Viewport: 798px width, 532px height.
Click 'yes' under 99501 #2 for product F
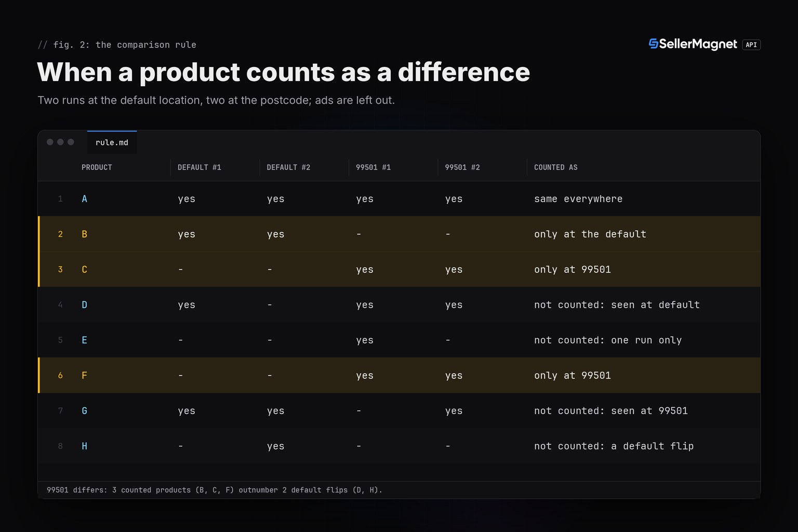point(454,376)
